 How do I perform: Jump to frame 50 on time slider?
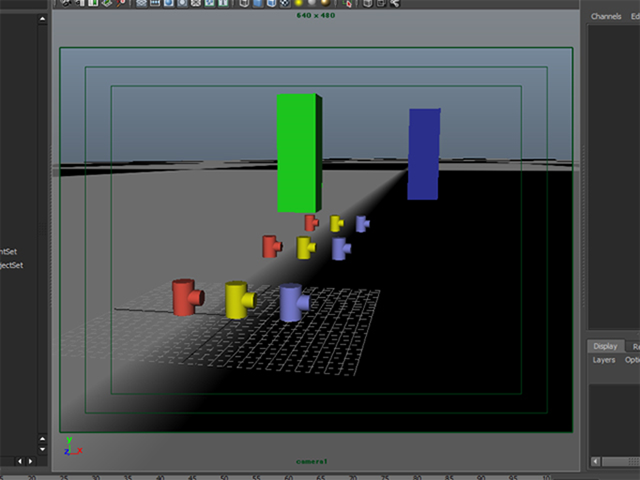click(224, 477)
